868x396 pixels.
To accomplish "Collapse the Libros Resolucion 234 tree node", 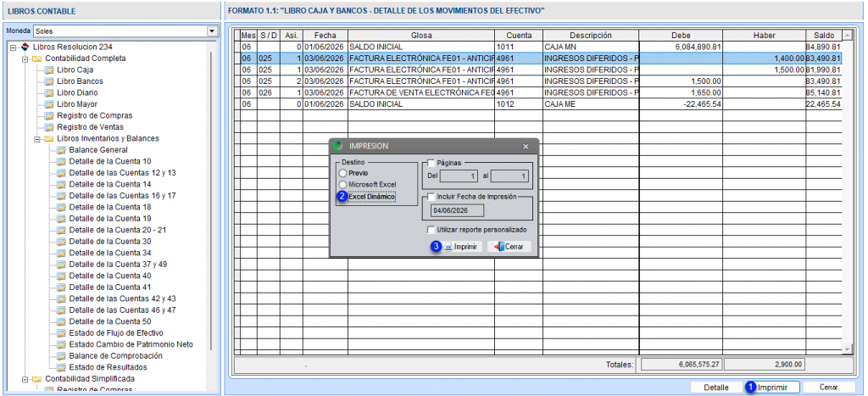I will point(14,47).
